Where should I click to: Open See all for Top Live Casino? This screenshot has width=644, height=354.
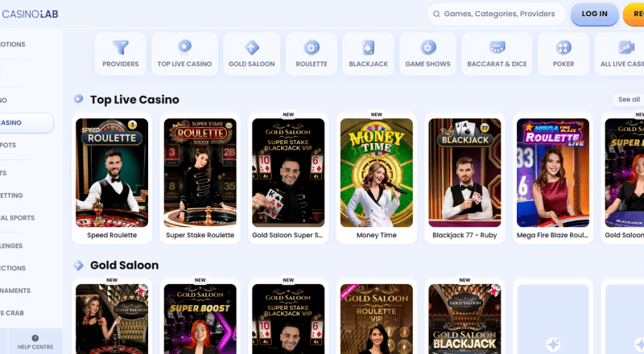point(629,100)
